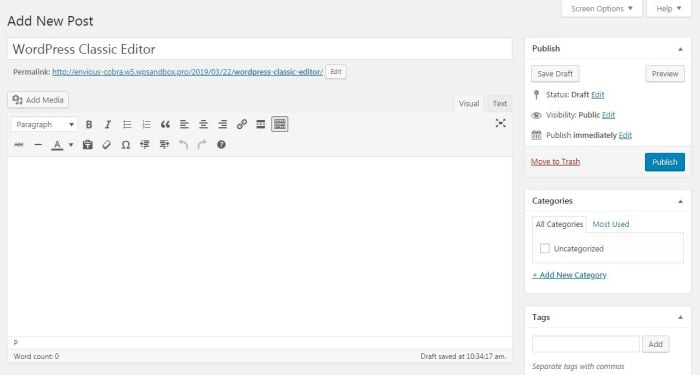Click the tags input field

586,344
